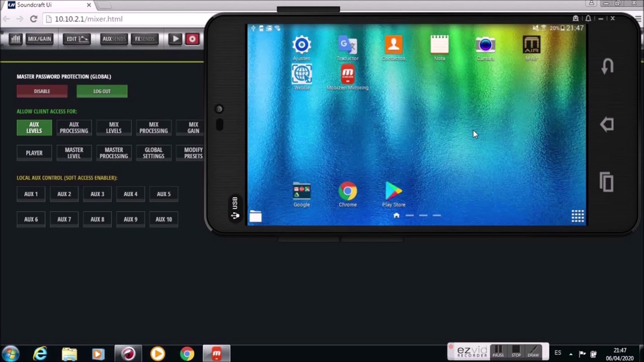Click the ezvid DRAW button
Image resolution: width=644 pixels, height=362 pixels.
(533, 351)
